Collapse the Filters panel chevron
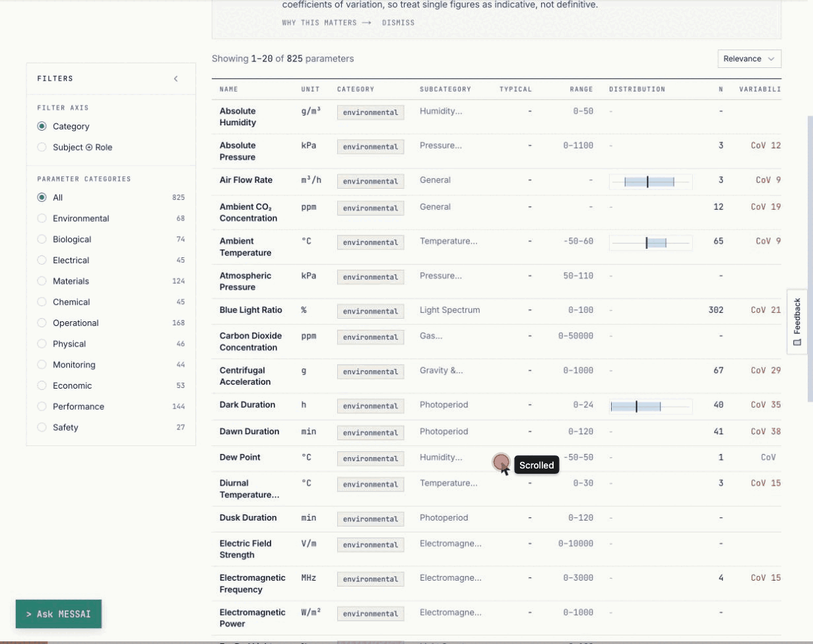The width and height of the screenshot is (813, 644). (x=176, y=79)
